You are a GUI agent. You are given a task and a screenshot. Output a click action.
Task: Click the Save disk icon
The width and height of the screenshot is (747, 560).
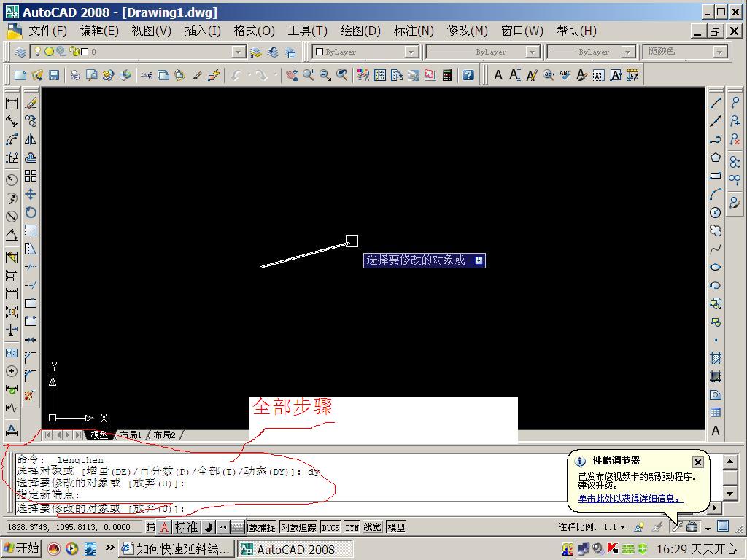click(x=54, y=75)
